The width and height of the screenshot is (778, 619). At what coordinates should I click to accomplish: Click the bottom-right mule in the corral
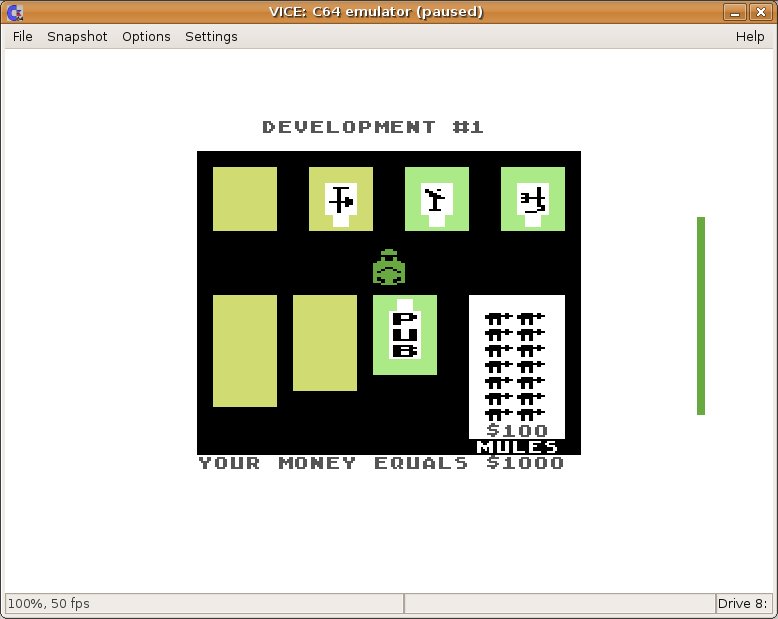tap(531, 415)
